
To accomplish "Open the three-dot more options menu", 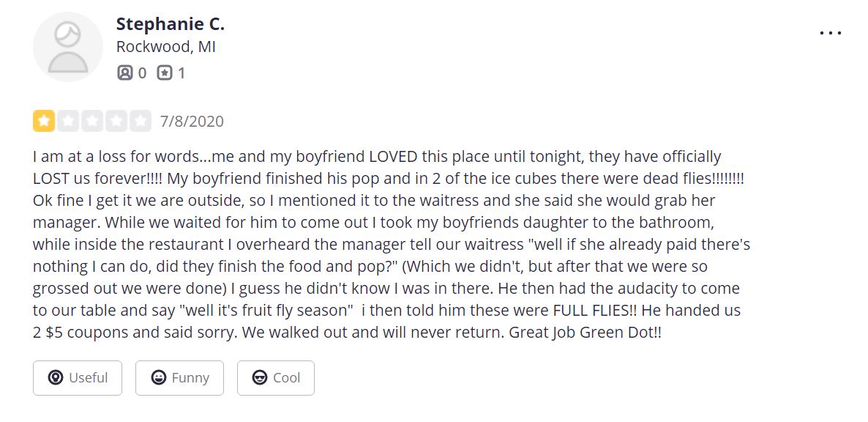I will [831, 33].
